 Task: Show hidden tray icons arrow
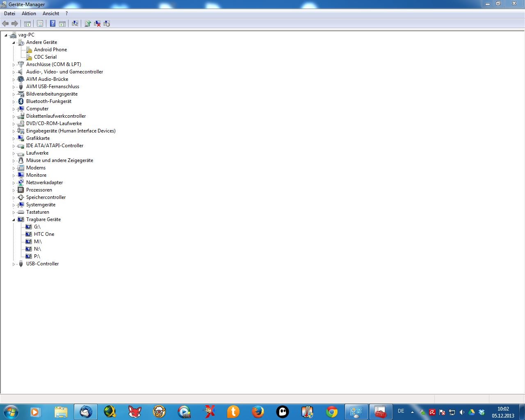[x=412, y=412]
